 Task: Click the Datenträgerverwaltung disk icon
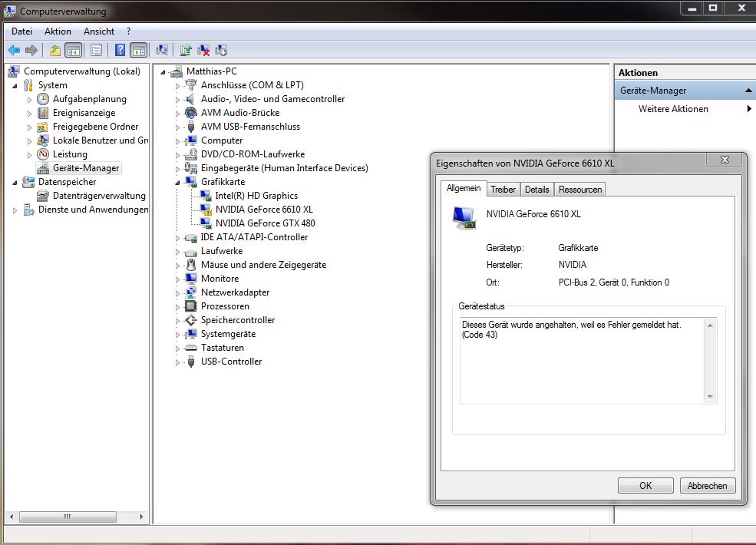point(43,196)
